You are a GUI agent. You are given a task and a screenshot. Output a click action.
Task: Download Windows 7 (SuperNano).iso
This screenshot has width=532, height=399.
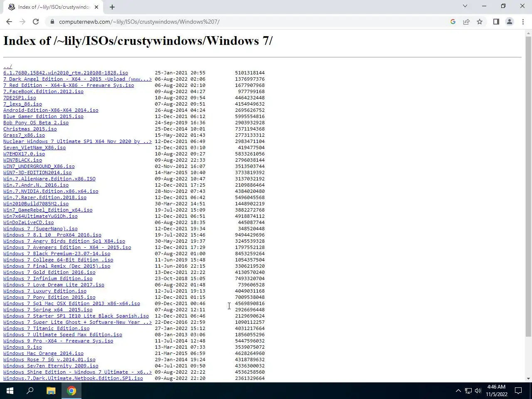[40, 229]
